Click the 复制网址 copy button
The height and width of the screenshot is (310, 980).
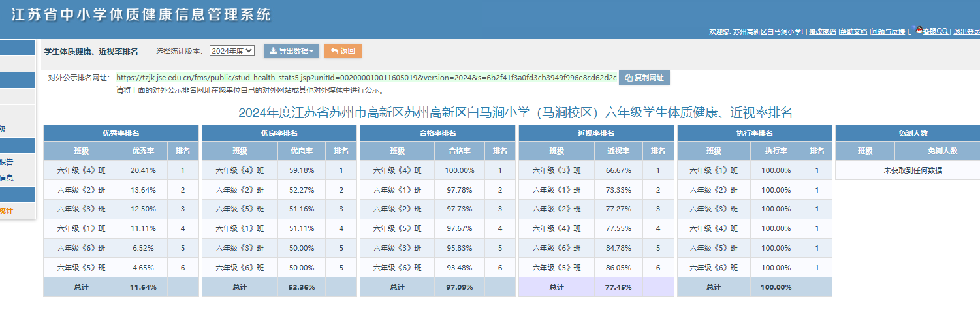[644, 78]
